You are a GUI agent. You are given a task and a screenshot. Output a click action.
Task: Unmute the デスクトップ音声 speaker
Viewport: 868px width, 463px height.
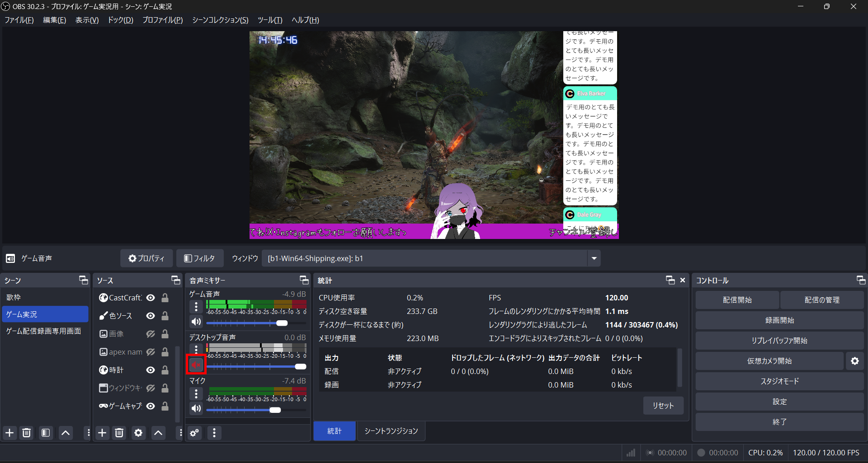point(196,365)
